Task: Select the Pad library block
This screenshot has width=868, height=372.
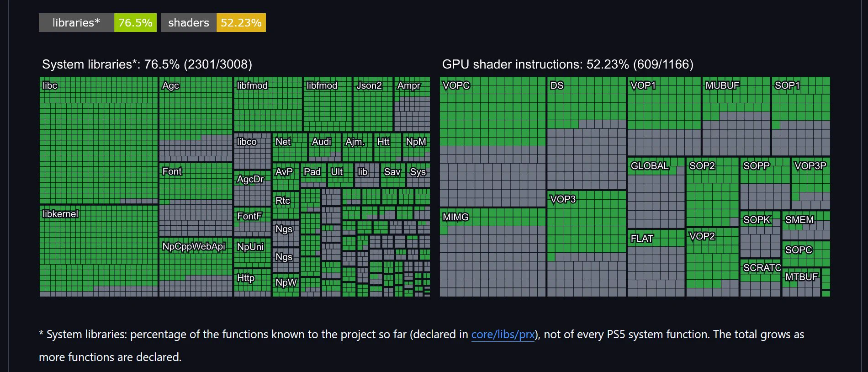Action: (x=313, y=175)
